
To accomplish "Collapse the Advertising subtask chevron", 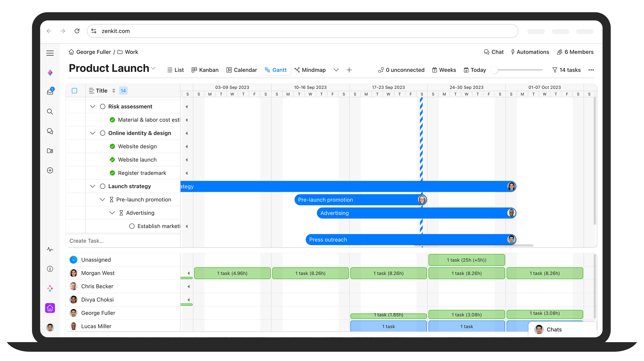I will (112, 213).
